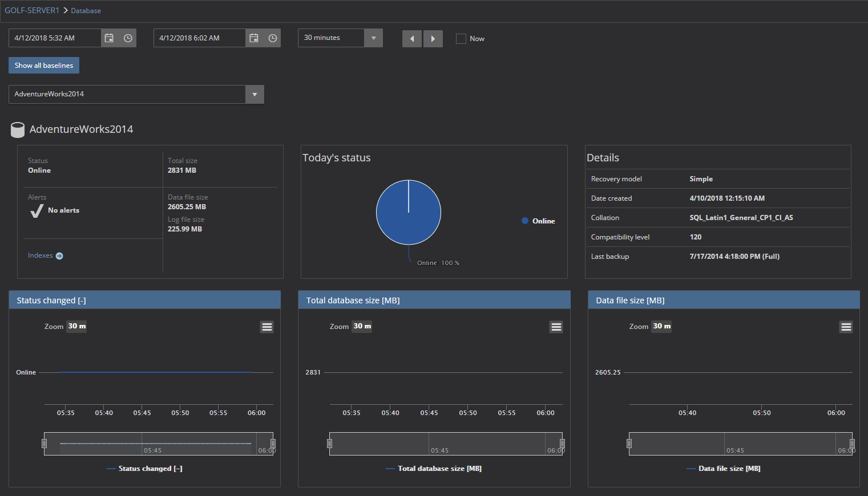Navigate to GOLF-SERVER1 breadcrumb
Viewport: 868px width, 496px height.
[x=32, y=10]
